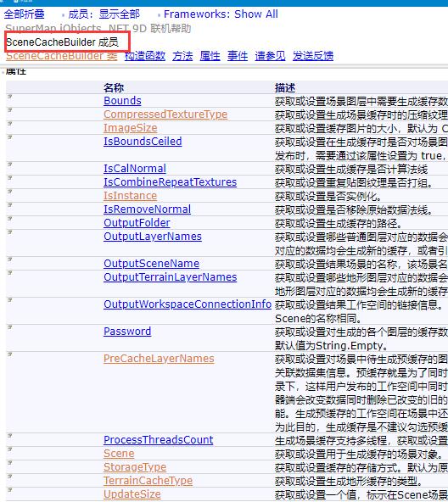The image size is (448, 502).
Task: Select the SceneCacheBuilder 成员 page title
Action: click(x=62, y=42)
